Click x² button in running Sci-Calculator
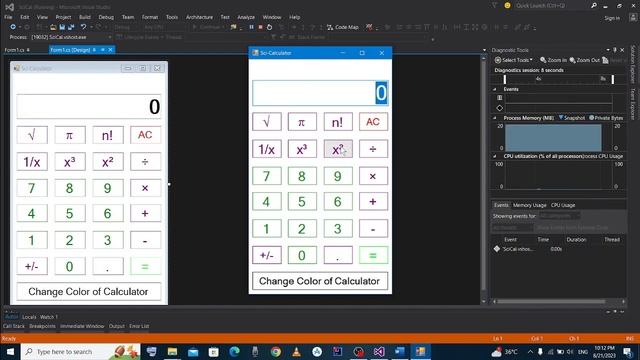This screenshot has width=640, height=360. [338, 149]
